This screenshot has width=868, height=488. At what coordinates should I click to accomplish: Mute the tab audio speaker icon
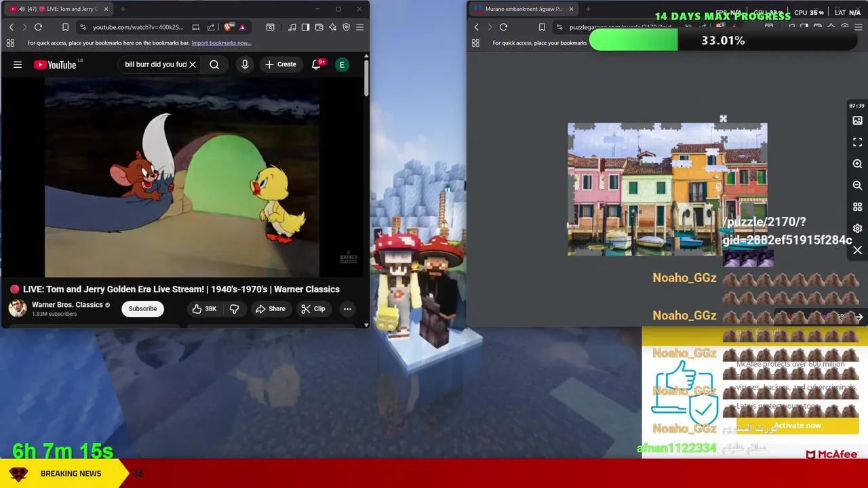point(22,9)
